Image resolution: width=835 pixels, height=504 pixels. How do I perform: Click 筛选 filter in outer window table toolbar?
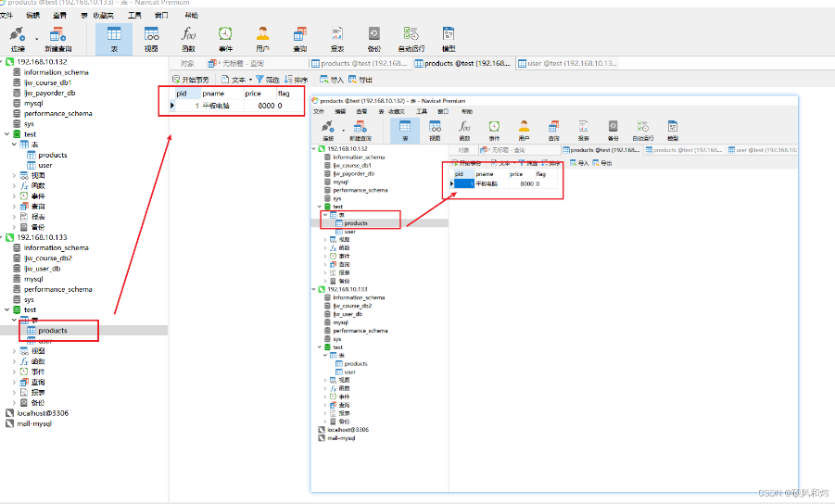pos(268,80)
